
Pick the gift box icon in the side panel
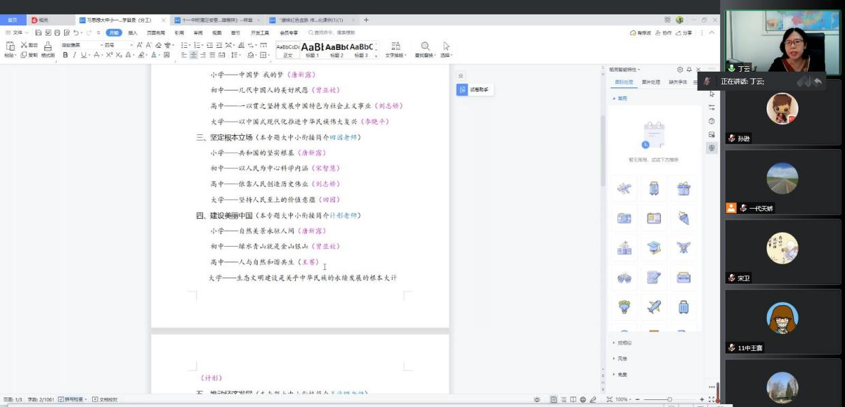683,188
